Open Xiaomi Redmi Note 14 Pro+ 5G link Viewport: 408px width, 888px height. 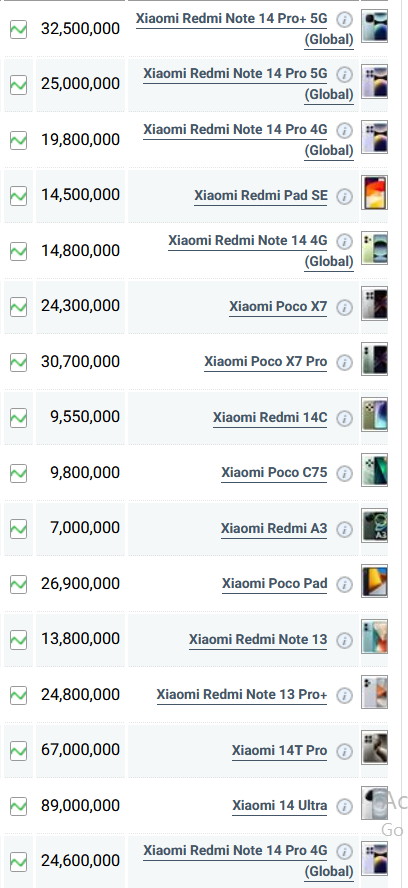point(244,29)
